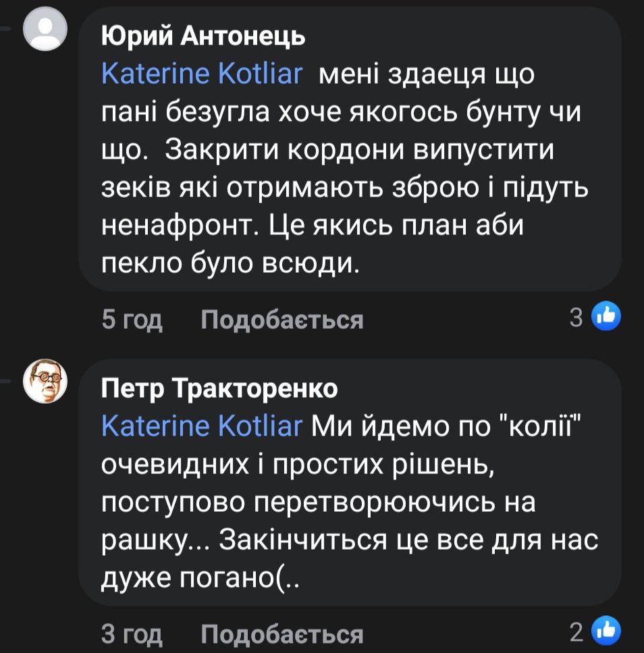Like Петр Тракторенко's comment via Подобається
The height and width of the screenshot is (653, 644).
282,634
